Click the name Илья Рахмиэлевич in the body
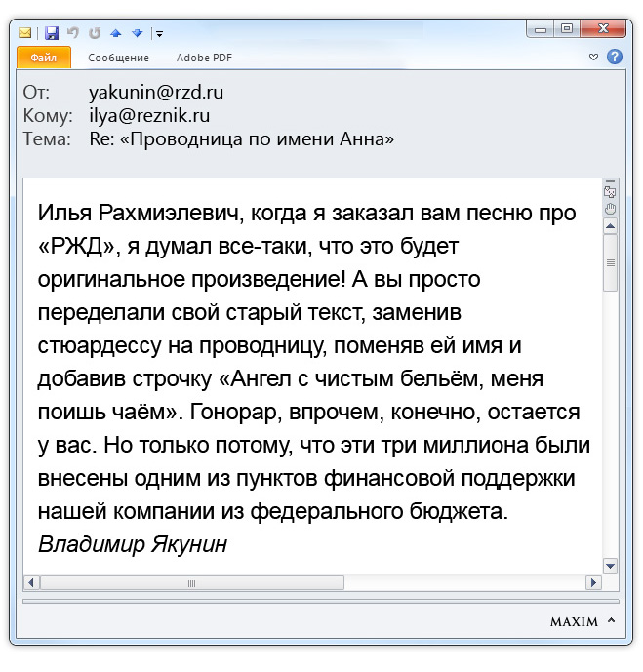The image size is (643, 672). (x=138, y=213)
